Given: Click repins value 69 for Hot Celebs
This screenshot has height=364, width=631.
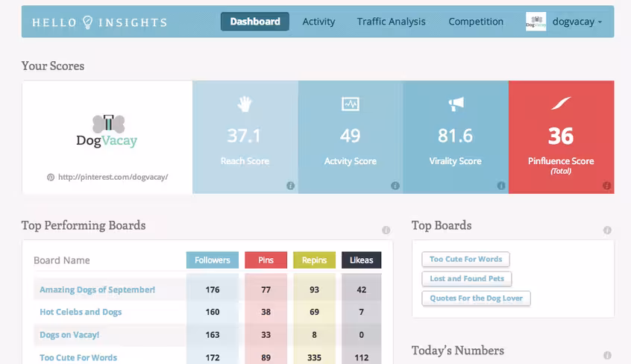Looking at the screenshot, I should coord(314,312).
